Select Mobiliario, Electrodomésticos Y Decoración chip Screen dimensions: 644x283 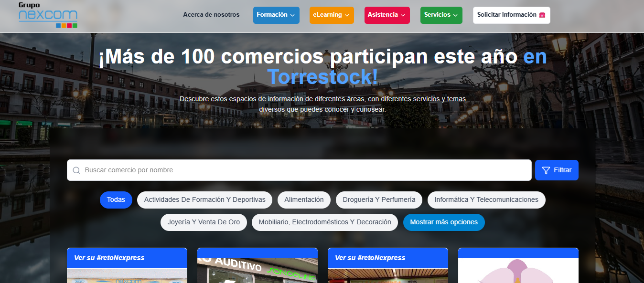(325, 222)
